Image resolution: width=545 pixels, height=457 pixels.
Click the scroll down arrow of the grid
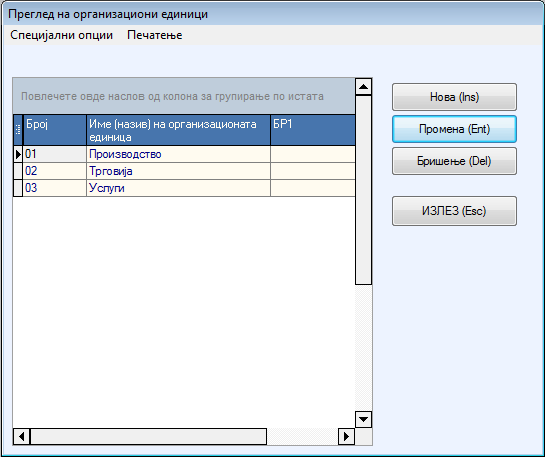[x=364, y=419]
